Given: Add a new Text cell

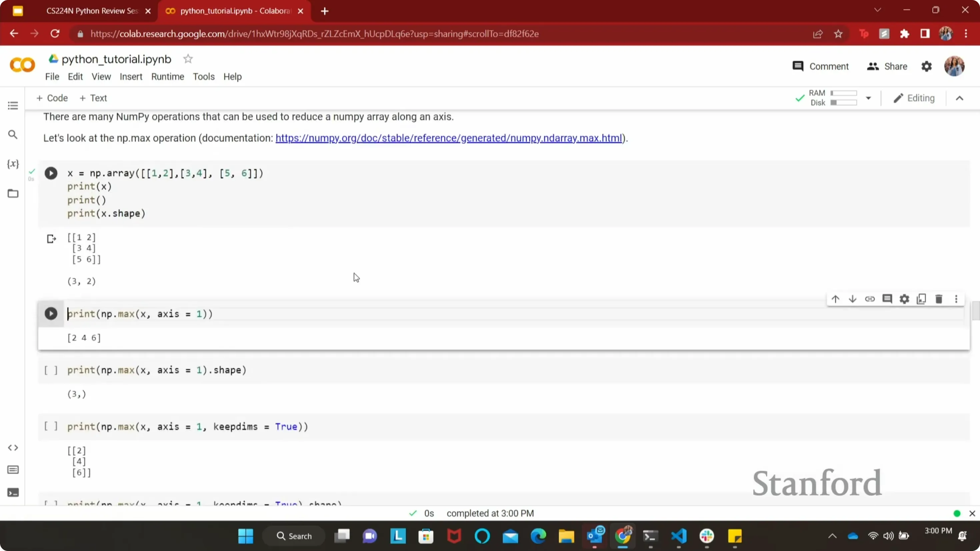Looking at the screenshot, I should coord(93,98).
